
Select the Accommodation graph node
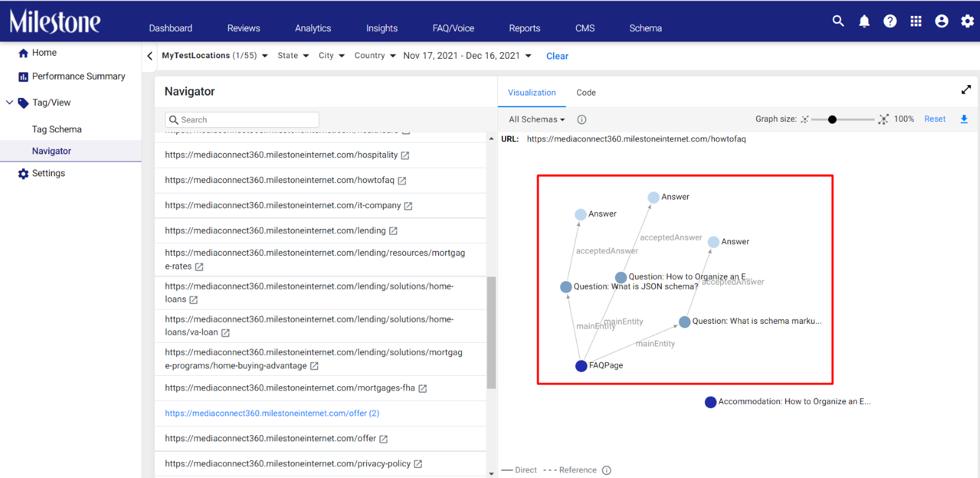pos(710,402)
